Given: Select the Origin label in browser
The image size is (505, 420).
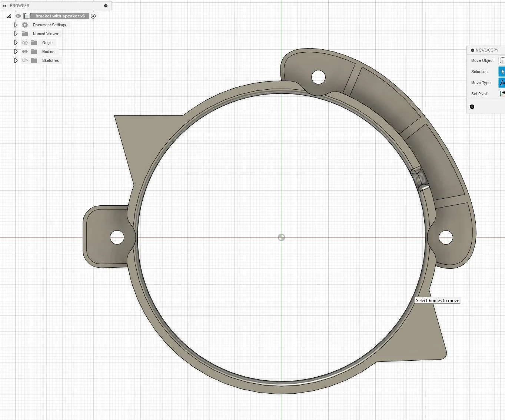Looking at the screenshot, I should [x=47, y=43].
